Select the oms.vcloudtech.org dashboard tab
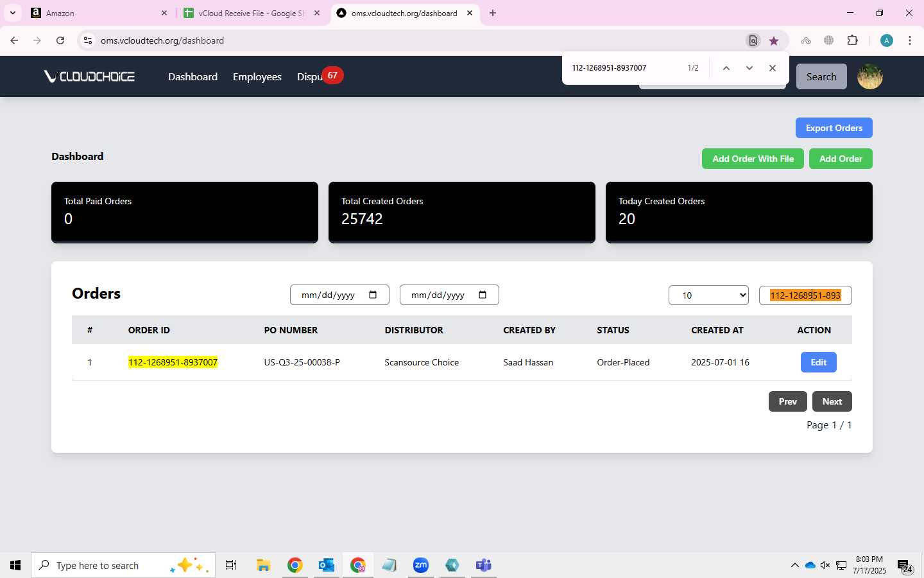Screen dimensions: 924x578 click(x=405, y=13)
